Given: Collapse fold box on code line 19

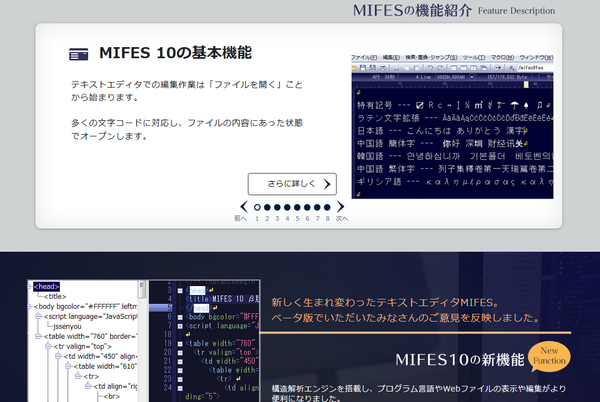Looking at the screenshot, I should click(x=180, y=344).
